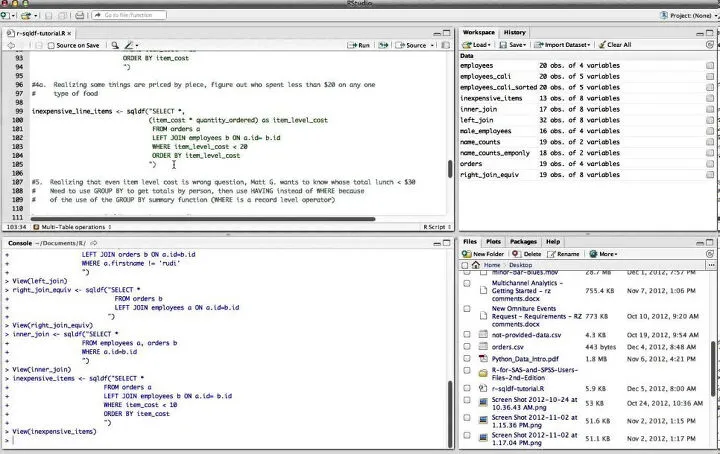Click the New File icon in main toolbar
720x454 pixels.
click(x=5, y=16)
